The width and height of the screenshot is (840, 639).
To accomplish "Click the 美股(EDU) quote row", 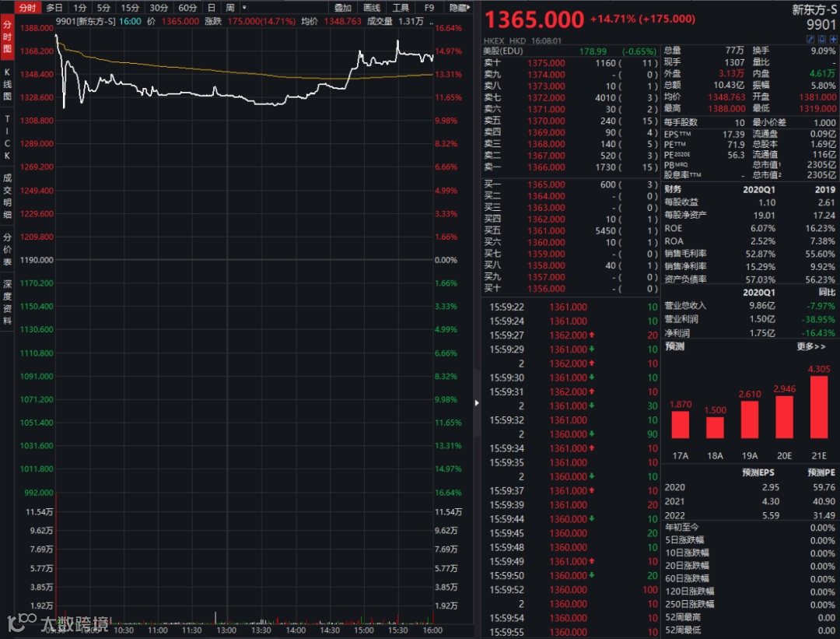I will [x=571, y=51].
